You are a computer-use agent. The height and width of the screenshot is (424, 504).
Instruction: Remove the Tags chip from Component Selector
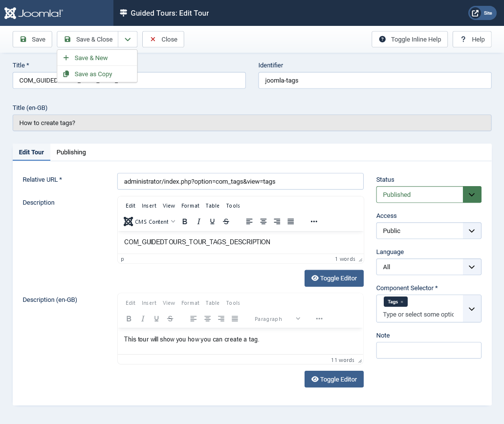pyautogui.click(x=402, y=302)
